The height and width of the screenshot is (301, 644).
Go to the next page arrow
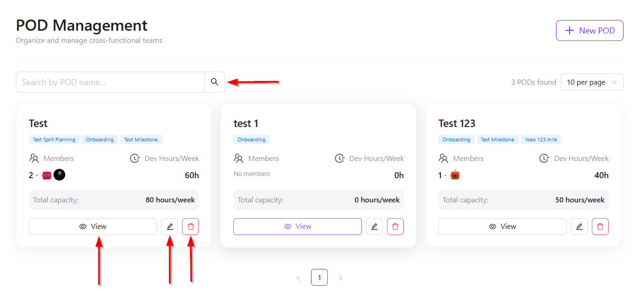click(x=340, y=278)
